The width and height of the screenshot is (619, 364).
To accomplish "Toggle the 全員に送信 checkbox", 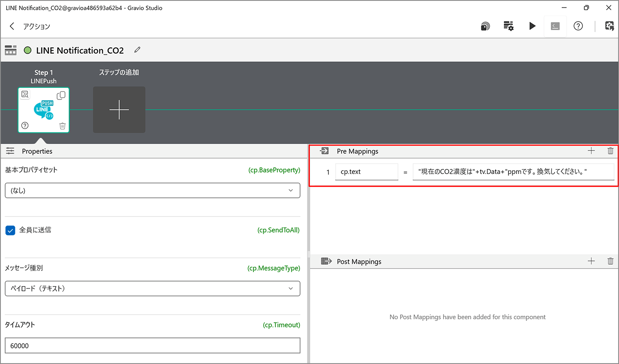I will point(10,230).
